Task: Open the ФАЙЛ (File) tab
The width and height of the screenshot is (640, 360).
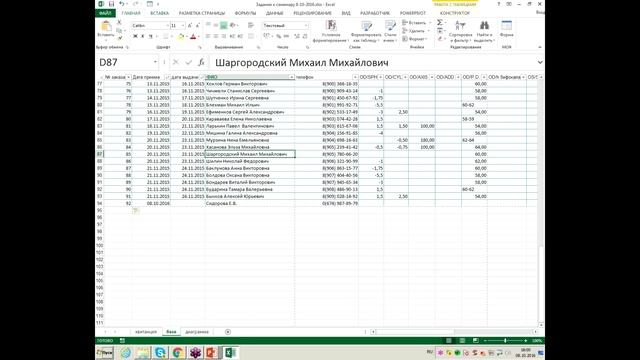Action: [105, 13]
